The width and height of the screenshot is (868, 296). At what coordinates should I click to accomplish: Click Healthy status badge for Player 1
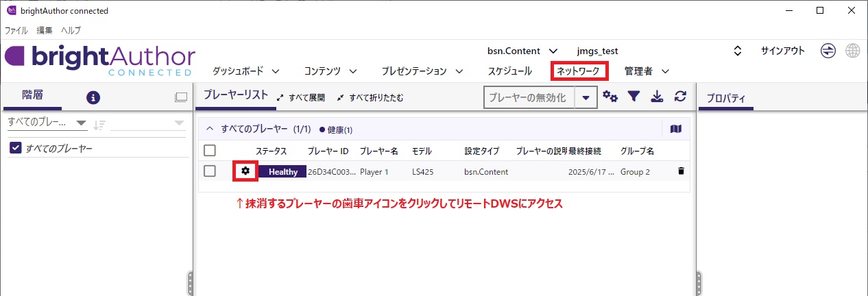(282, 171)
